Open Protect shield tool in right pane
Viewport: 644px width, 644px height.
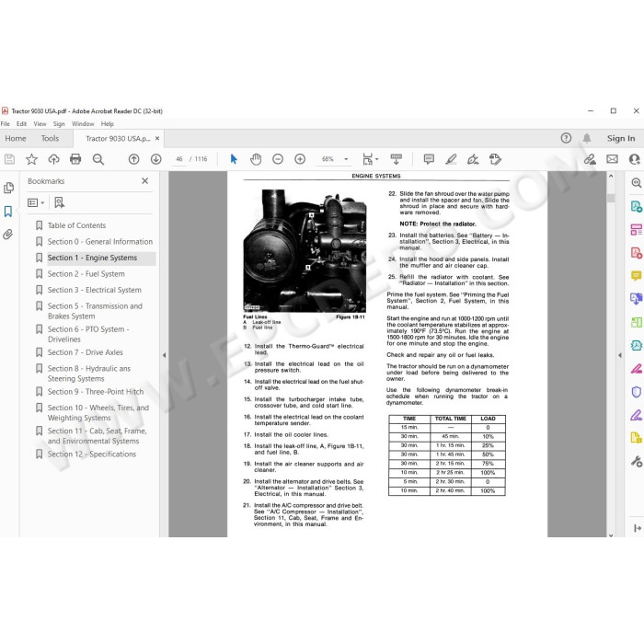point(637,392)
